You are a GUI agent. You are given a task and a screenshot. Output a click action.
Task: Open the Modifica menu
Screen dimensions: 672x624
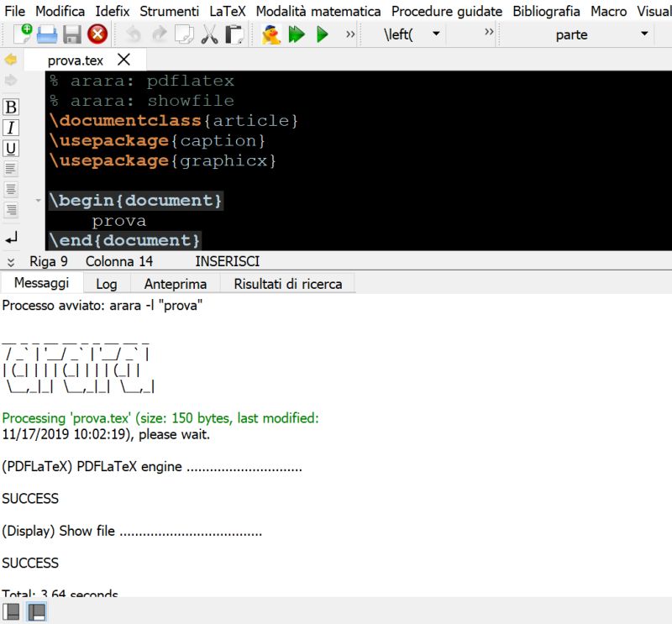click(x=60, y=11)
